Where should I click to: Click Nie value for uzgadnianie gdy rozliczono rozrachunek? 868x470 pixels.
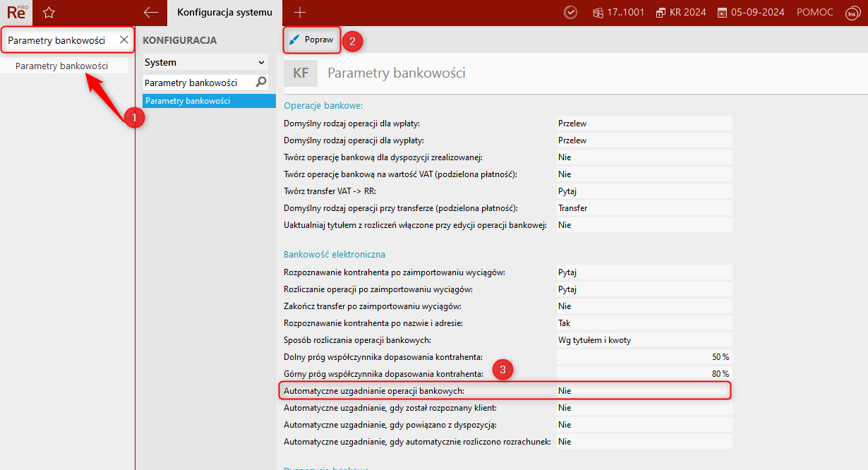click(644, 442)
